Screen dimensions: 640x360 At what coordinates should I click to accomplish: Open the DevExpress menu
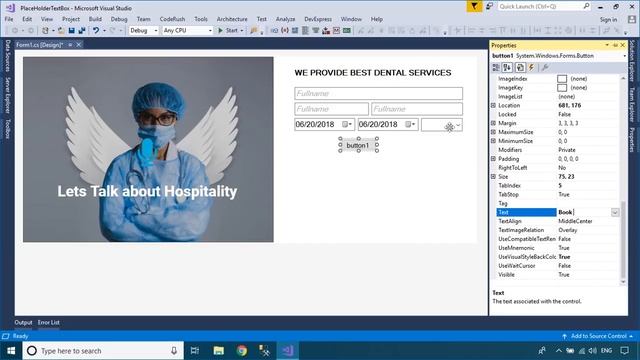coord(318,19)
